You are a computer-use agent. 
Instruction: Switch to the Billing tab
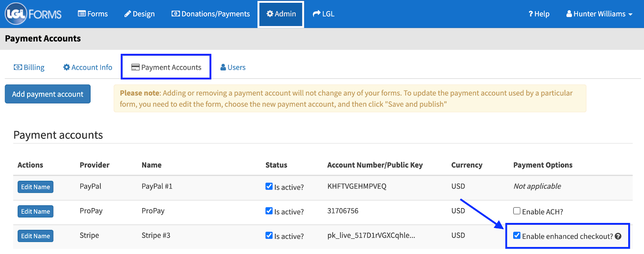29,67
